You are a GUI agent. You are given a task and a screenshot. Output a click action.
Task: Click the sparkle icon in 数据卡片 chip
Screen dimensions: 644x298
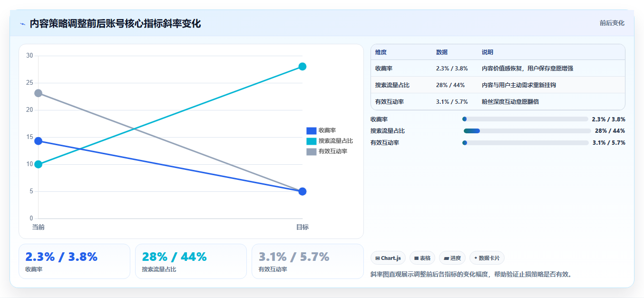[x=476, y=258]
